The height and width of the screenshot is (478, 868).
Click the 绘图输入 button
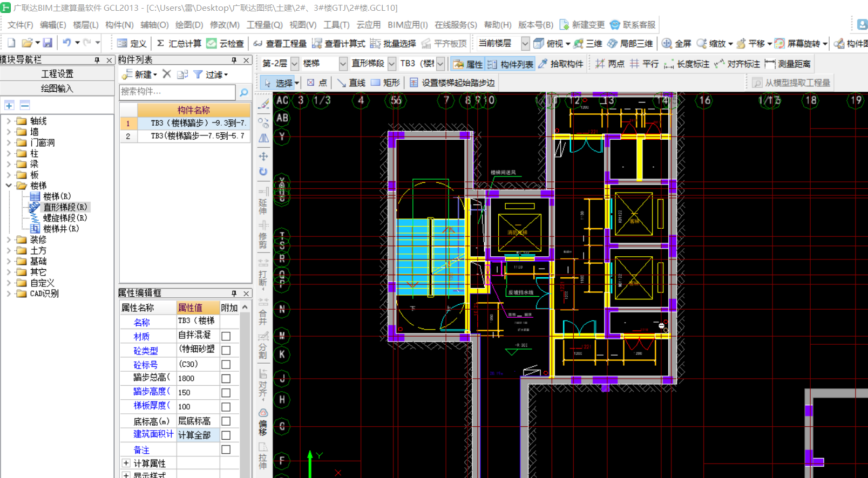tap(57, 88)
